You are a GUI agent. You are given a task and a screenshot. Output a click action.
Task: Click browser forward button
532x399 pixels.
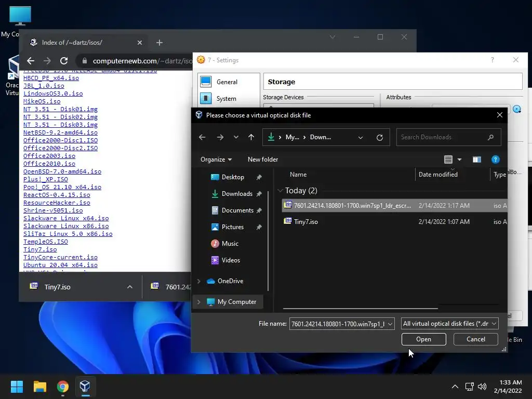(x=47, y=61)
